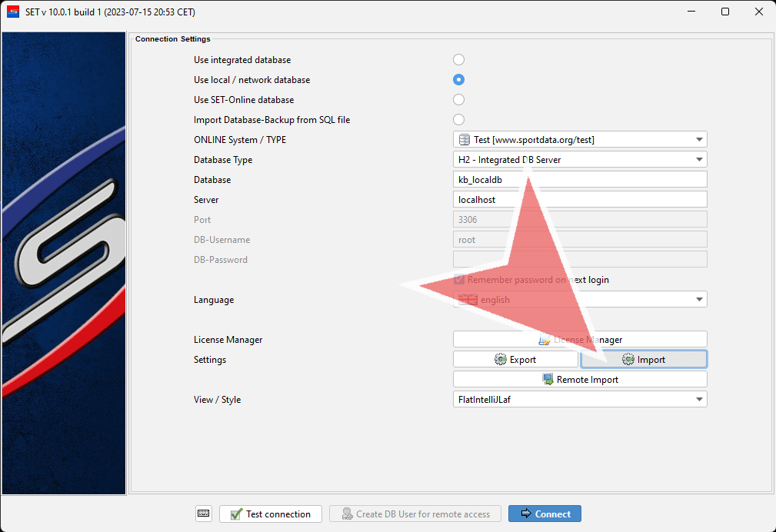
Task: Open the Language selection dropdown
Action: [x=698, y=300]
